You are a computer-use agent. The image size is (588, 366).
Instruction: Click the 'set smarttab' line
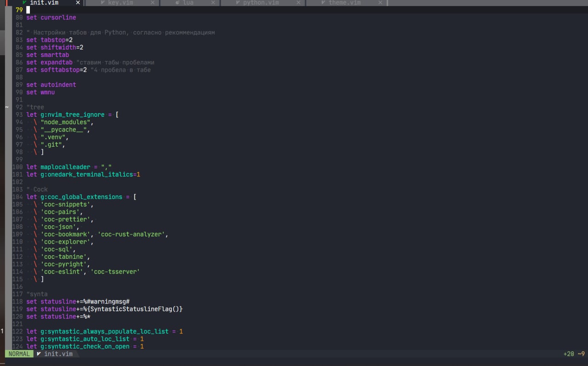(47, 55)
